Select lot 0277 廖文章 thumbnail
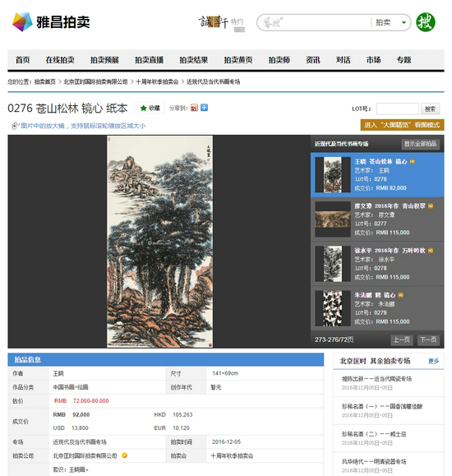This screenshot has height=476, width=452. [333, 220]
